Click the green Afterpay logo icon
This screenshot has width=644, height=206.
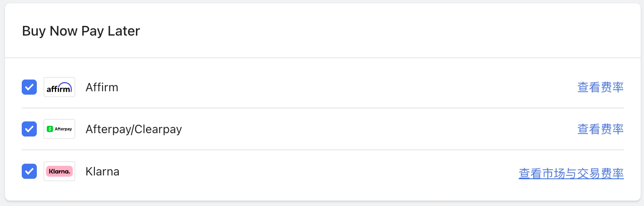(59, 129)
